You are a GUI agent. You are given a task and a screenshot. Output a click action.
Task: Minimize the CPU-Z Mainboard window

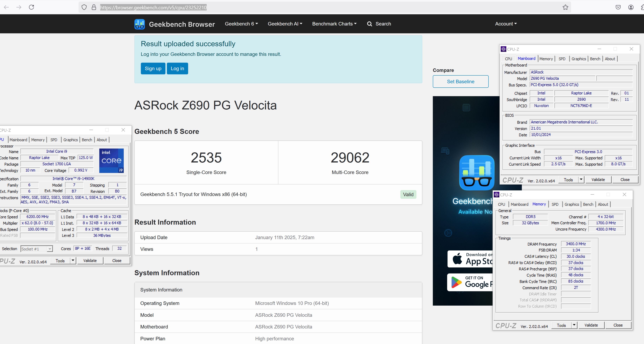pyautogui.click(x=599, y=49)
